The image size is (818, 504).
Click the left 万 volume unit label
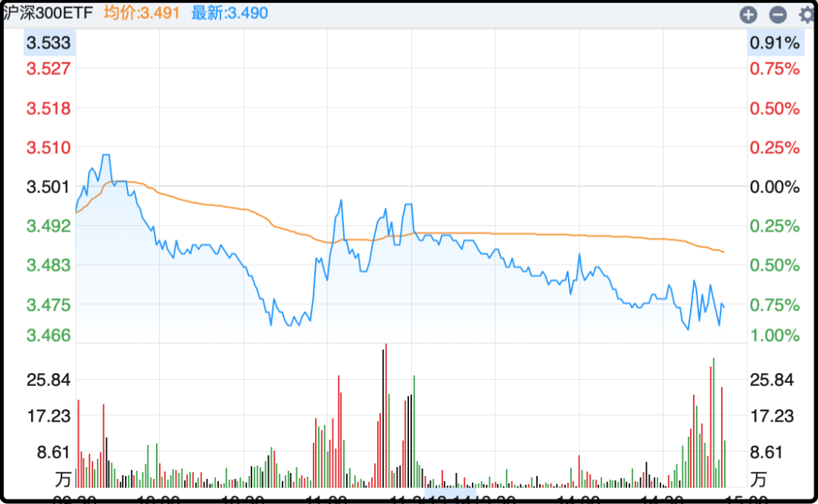[x=63, y=479]
